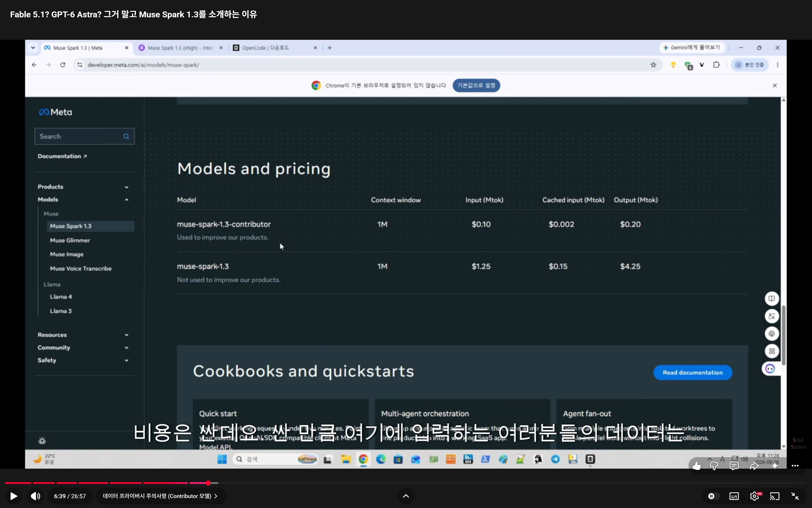Open the AI sparkle Ask button
Viewport: 812px width, 508px height.
[x=775, y=466]
